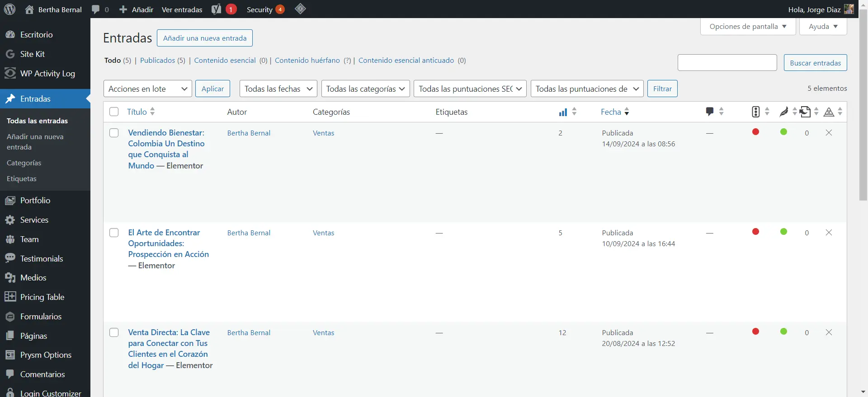Open the Yoast SEO admin bar icon
The width and height of the screenshot is (868, 397).
[x=217, y=9]
